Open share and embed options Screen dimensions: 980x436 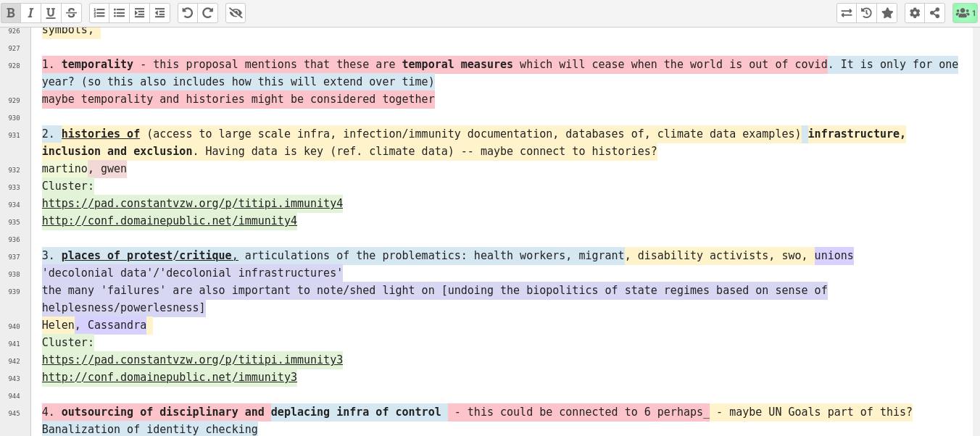(935, 13)
